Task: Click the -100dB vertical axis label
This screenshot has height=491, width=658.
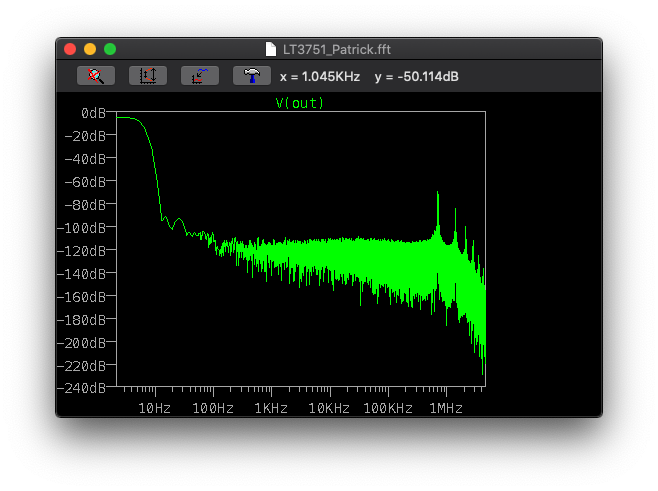Action: (81, 228)
